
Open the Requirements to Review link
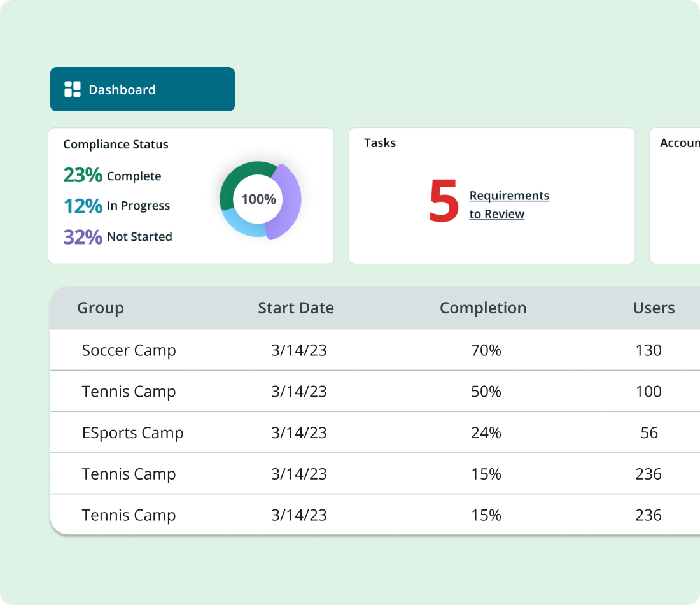point(508,204)
